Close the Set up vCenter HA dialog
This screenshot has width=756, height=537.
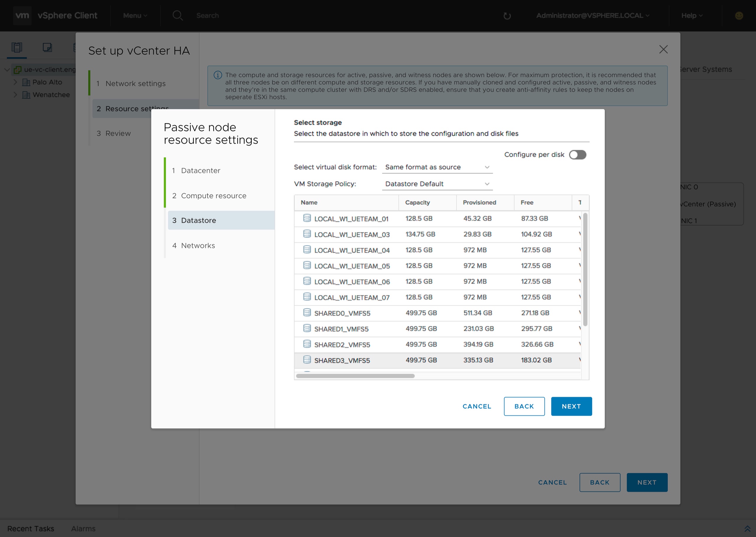(x=663, y=50)
